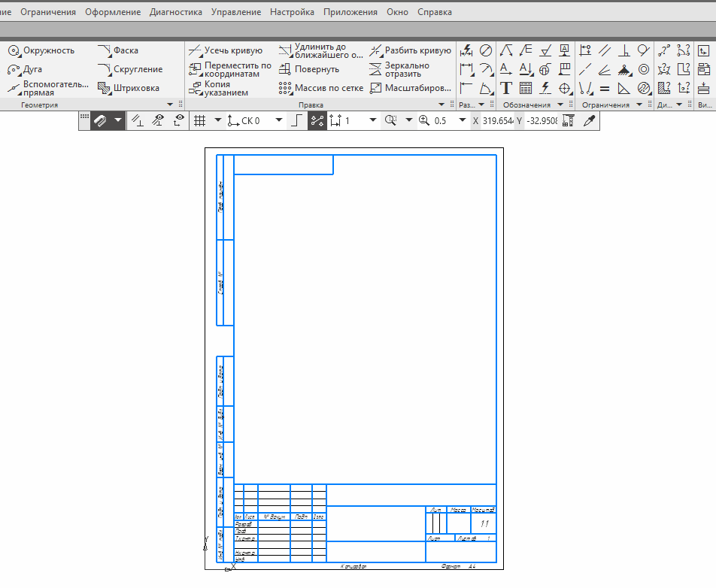Open the zoom scale 0.5 dropdown
Image resolution: width=716 pixels, height=588 pixels.
[x=463, y=120]
